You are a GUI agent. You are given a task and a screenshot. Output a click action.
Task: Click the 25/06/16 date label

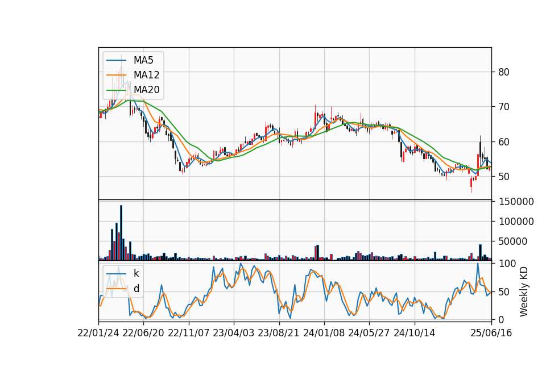click(x=491, y=333)
